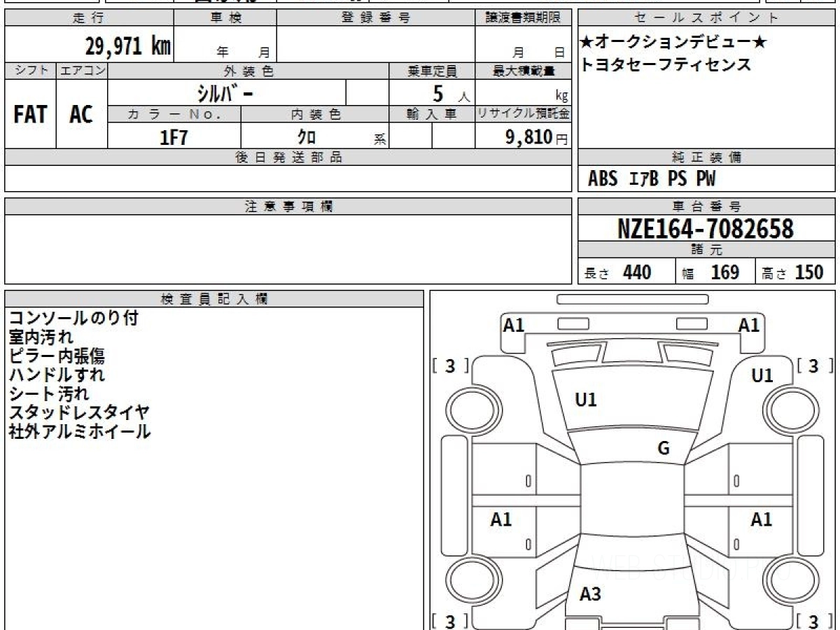Image resolution: width=840 pixels, height=630 pixels.
Task: Click the U1 mark on the hood
Action: click(586, 400)
